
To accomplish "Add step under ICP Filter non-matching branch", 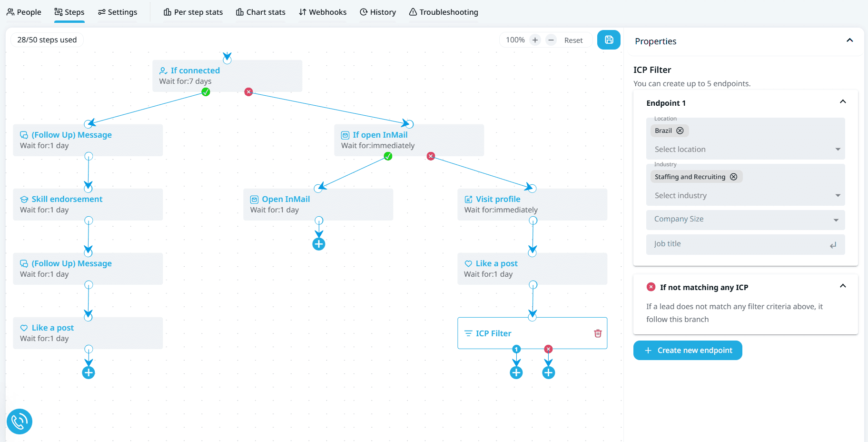I will 549,372.
